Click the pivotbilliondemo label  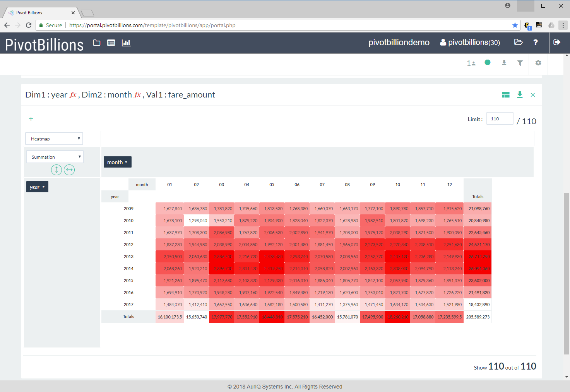tap(399, 43)
